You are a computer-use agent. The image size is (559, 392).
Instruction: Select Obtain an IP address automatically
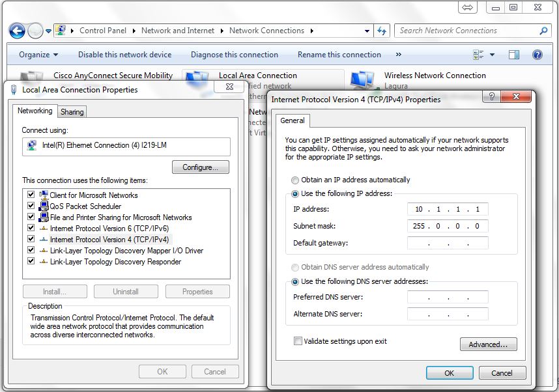[294, 180]
